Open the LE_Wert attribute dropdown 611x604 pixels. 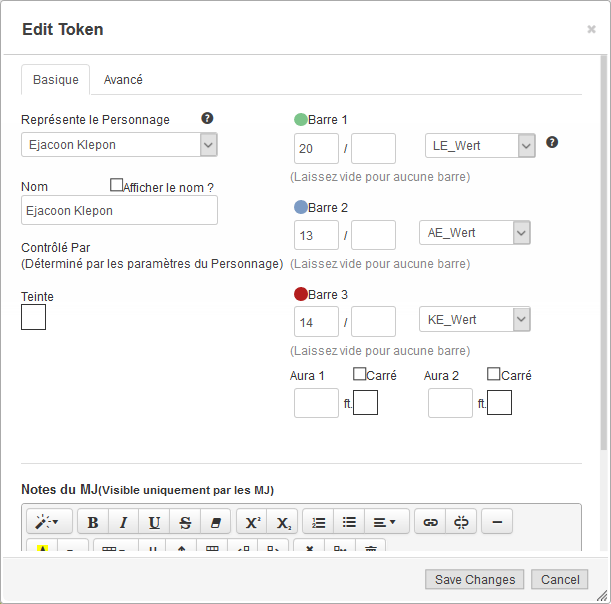coord(481,146)
